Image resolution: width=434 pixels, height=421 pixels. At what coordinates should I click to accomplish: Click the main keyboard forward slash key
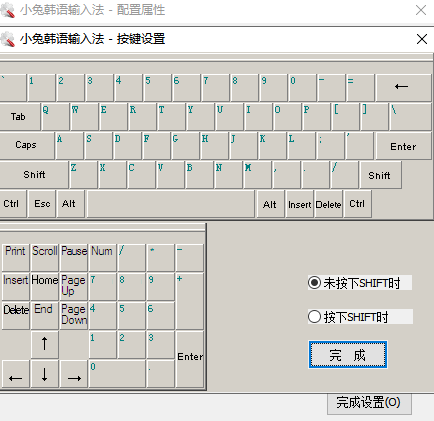[x=345, y=175]
